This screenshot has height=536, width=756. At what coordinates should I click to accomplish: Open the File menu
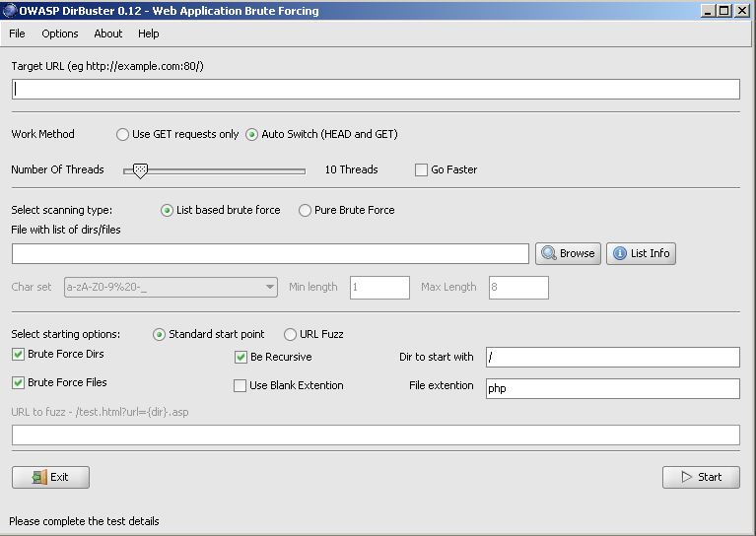coord(17,33)
